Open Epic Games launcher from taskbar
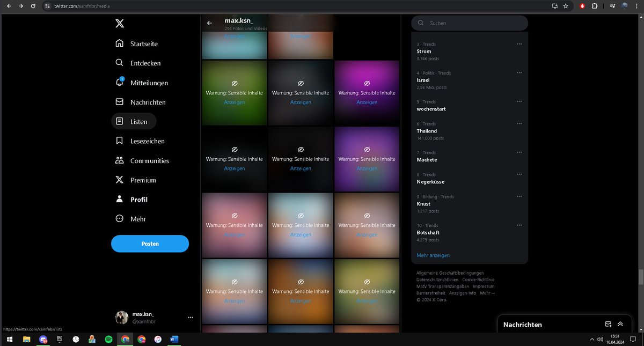644x346 pixels. click(x=60, y=339)
